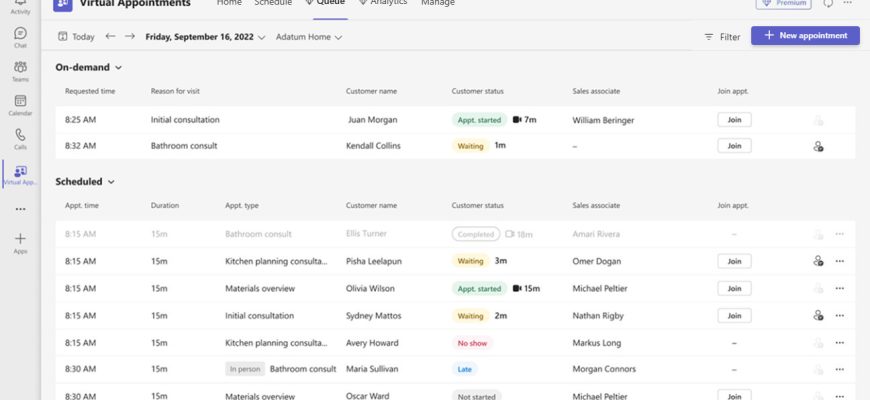Click the Virtual Appointments app logo
This screenshot has height=400, width=870.
click(x=63, y=4)
